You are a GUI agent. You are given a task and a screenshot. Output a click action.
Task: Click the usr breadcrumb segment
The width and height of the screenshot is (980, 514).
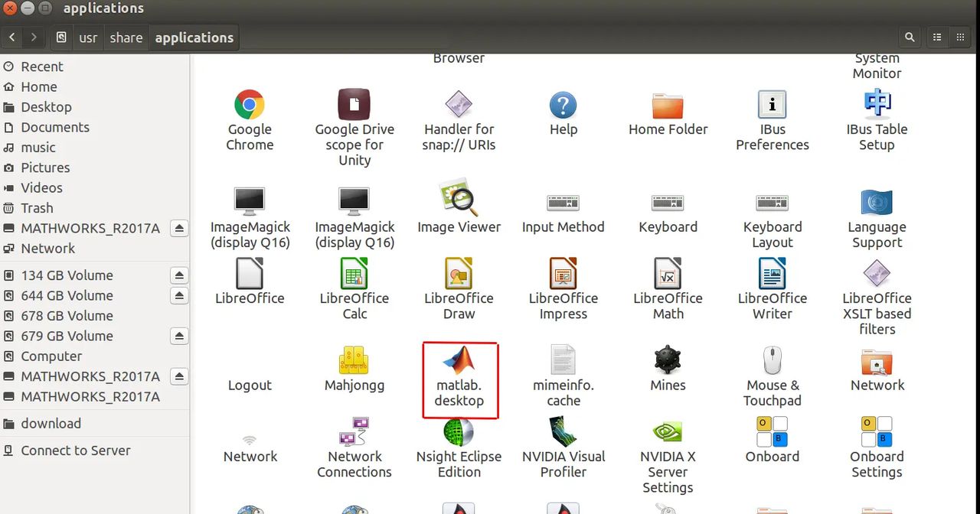87,37
